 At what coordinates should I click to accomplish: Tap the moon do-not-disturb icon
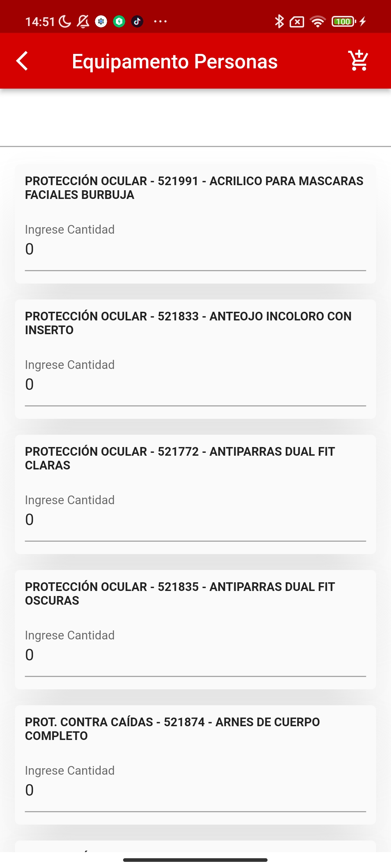pos(65,22)
